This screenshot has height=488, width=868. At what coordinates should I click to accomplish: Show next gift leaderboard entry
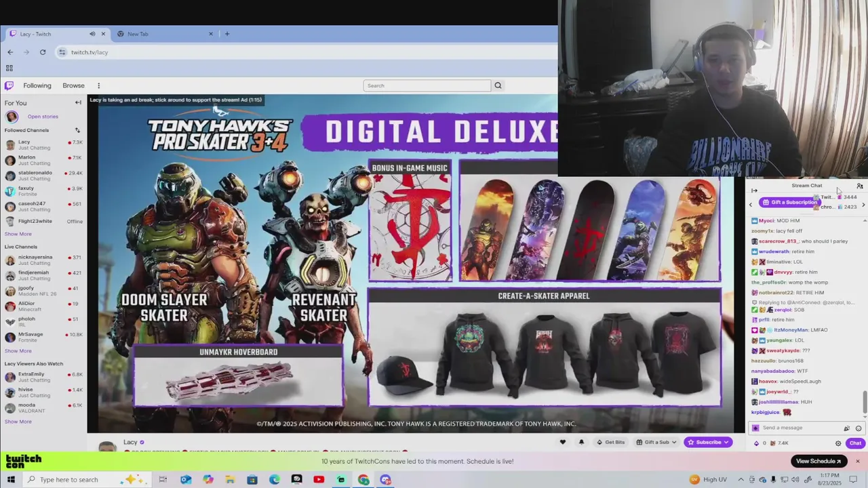point(863,205)
